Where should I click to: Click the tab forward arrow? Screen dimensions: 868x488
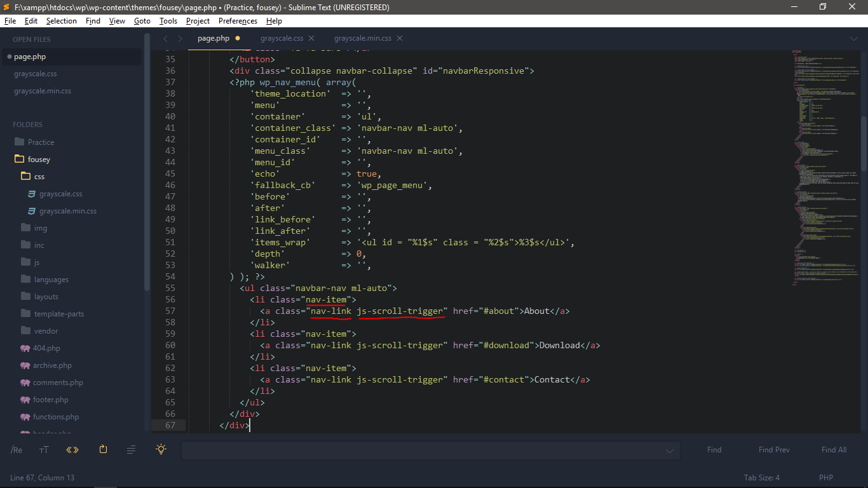tap(180, 39)
